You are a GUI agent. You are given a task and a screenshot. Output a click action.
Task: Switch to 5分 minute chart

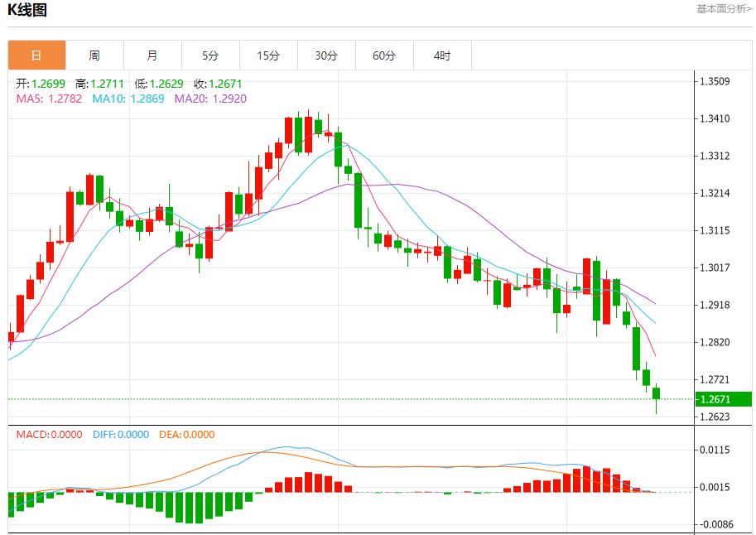coord(210,55)
